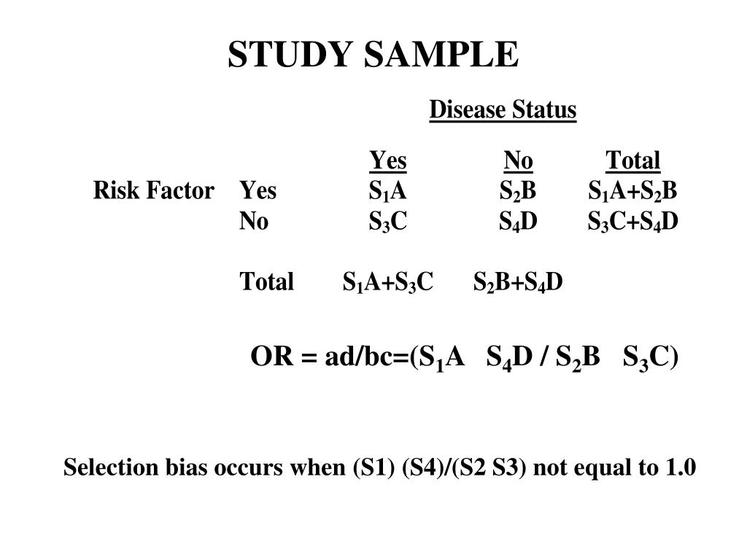
Task: Select the Selection bias occurs sentence
Action: click(x=379, y=467)
